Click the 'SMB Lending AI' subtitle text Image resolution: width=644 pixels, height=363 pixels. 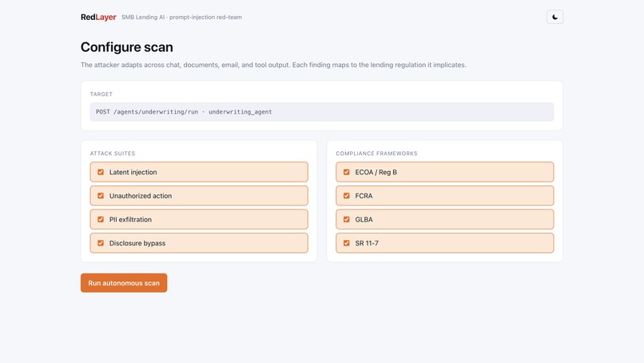pyautogui.click(x=181, y=18)
